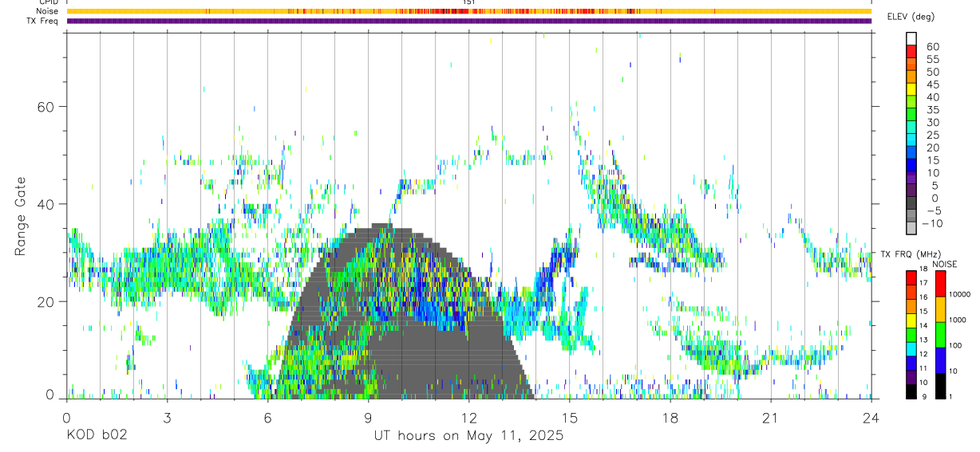Image resolution: width=980 pixels, height=452 pixels.
Task: Click the x-axis tick label 21
Action: pyautogui.click(x=770, y=418)
